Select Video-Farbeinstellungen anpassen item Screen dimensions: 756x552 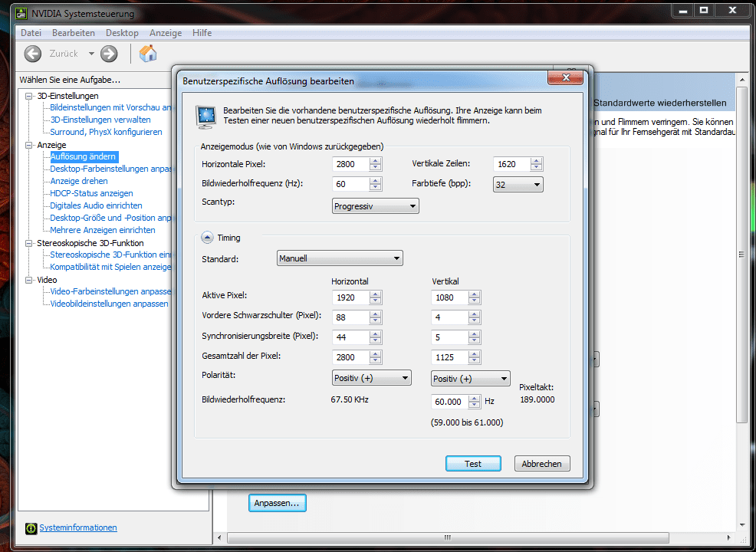[x=111, y=291]
